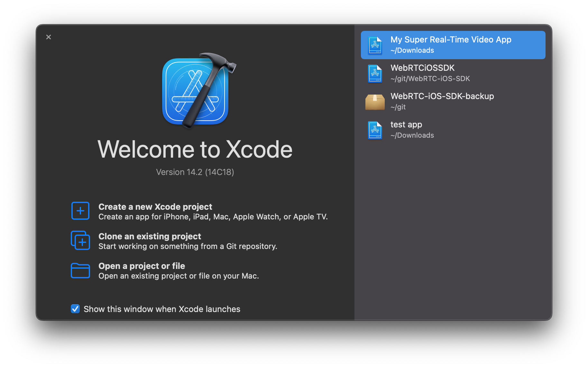Image resolution: width=588 pixels, height=368 pixels.
Task: Open recent package 'WebRTC-iOS-SDK-backup'
Action: point(453,101)
